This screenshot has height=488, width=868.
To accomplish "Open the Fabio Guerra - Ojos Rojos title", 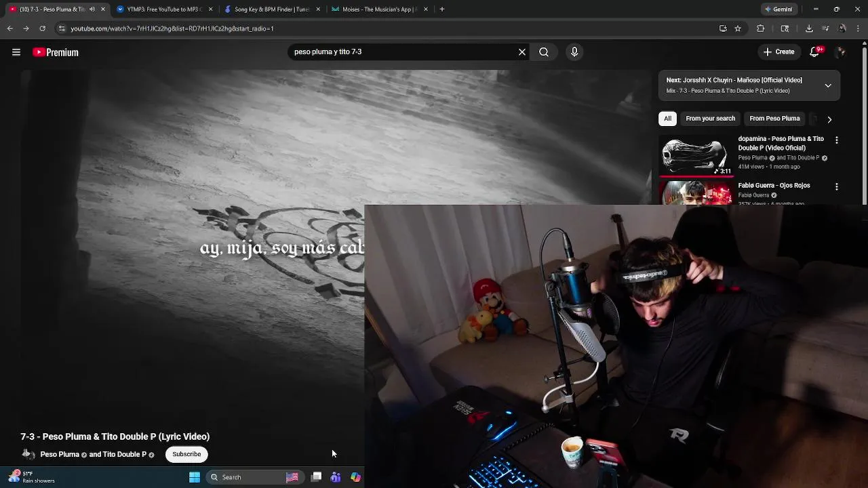I will point(774,186).
